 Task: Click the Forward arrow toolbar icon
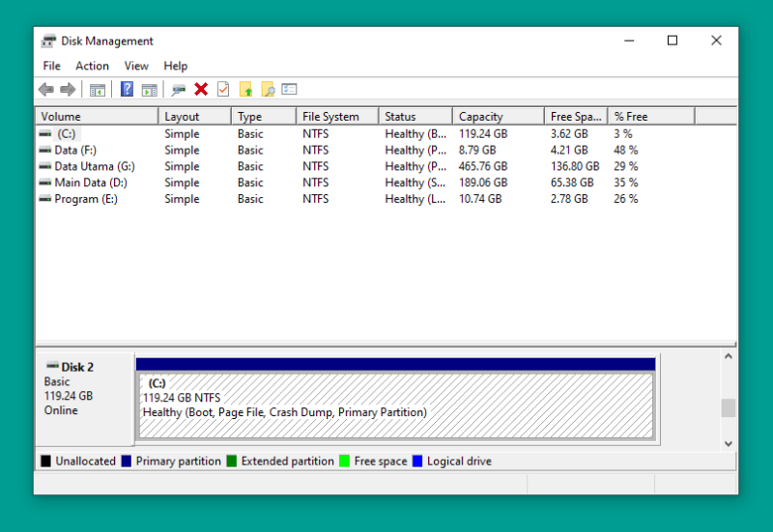tap(68, 89)
